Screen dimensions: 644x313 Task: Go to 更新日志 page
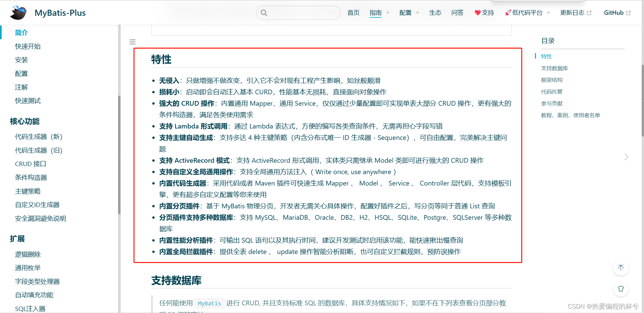(573, 12)
